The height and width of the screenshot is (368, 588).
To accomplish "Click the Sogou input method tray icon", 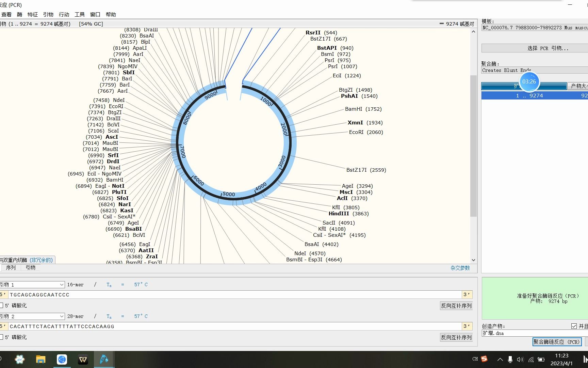I will (x=484, y=359).
